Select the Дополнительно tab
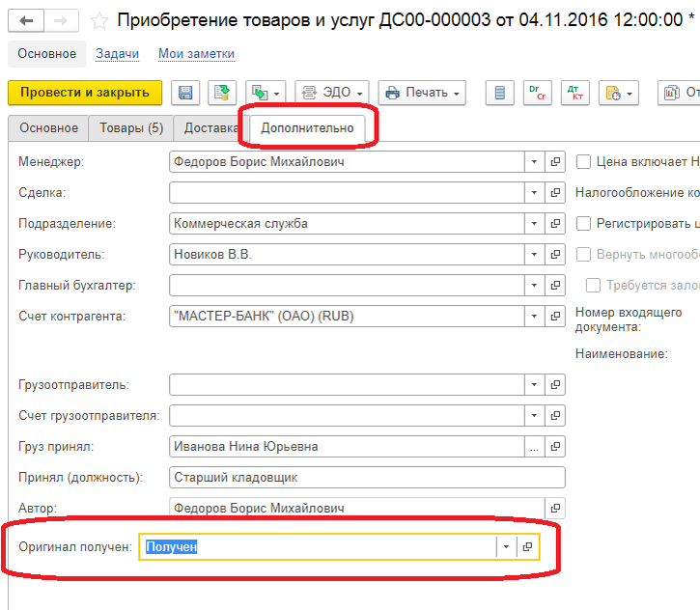Image resolution: width=700 pixels, height=610 pixels. pos(307,128)
